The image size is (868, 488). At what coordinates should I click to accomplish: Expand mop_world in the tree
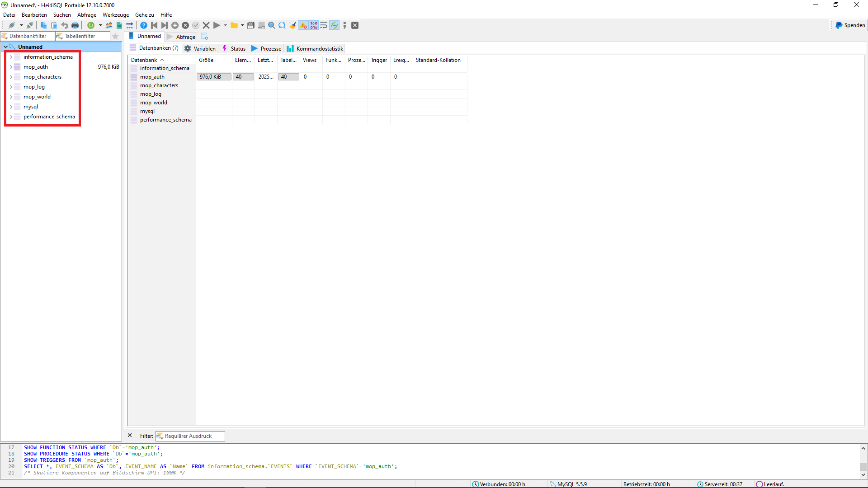(11, 97)
